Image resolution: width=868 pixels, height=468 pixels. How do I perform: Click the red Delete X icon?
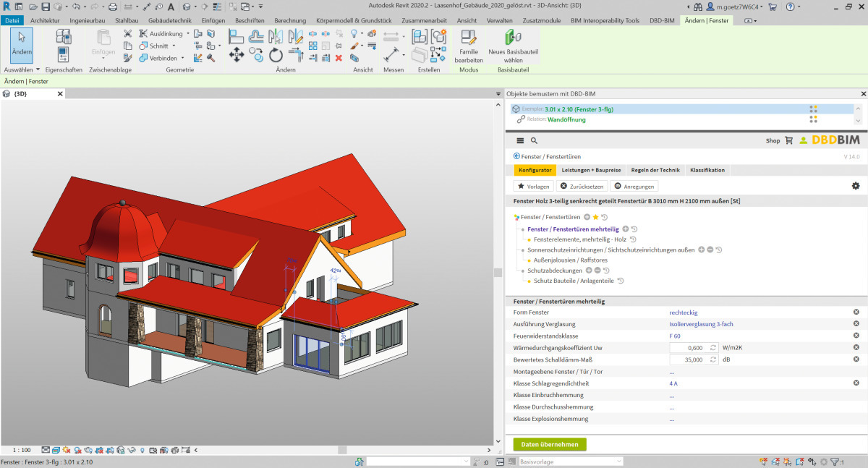pyautogui.click(x=339, y=57)
